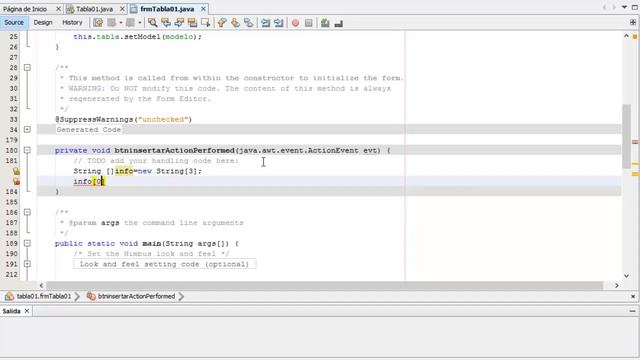
Task: Close the Tabla01.java tab
Action: [x=122, y=9]
